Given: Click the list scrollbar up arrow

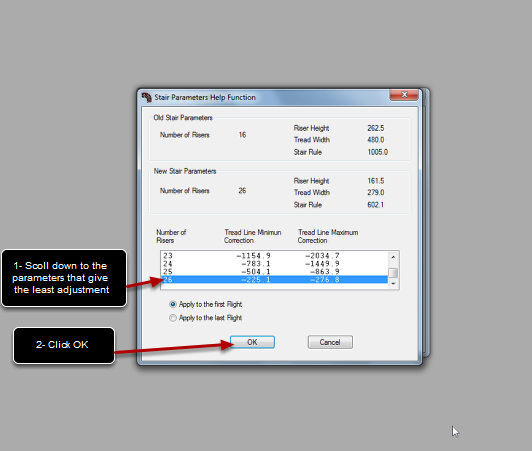Looking at the screenshot, I should click(x=393, y=257).
